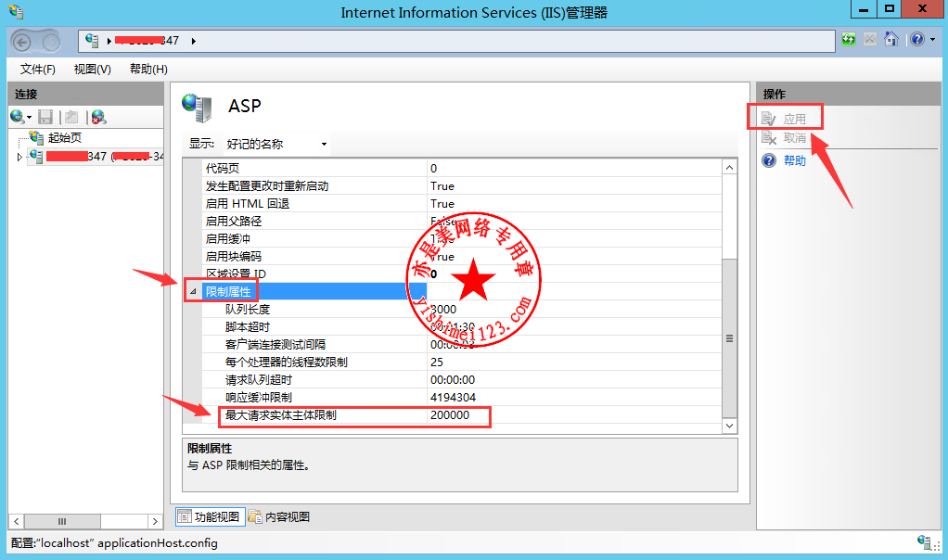Select the 区域设置 ID property row

(x=462, y=274)
